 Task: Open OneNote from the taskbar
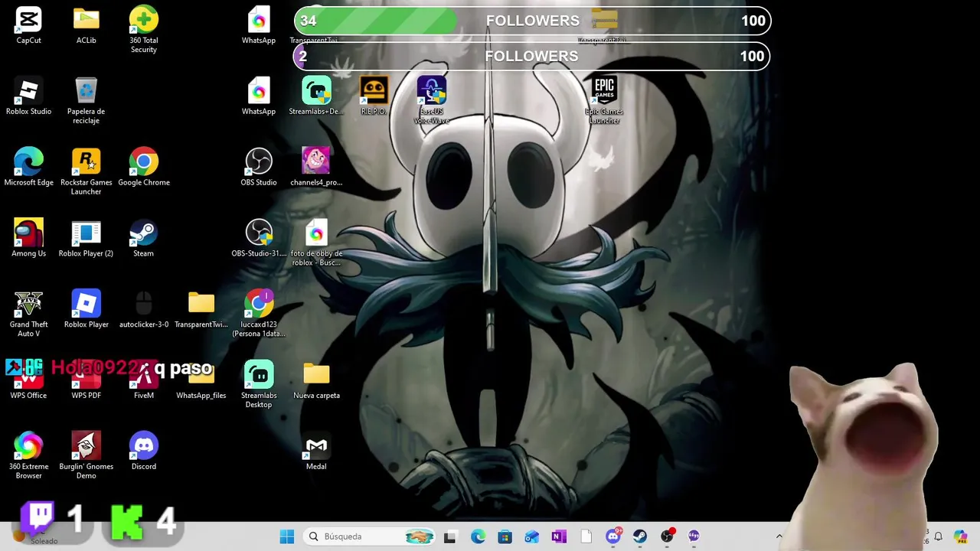(559, 536)
